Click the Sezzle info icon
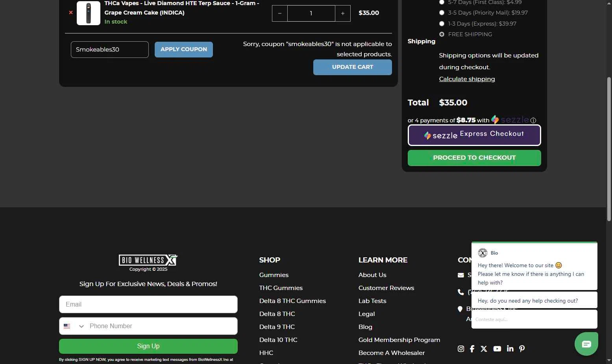Screen dimensions: 612x364 [533, 120]
